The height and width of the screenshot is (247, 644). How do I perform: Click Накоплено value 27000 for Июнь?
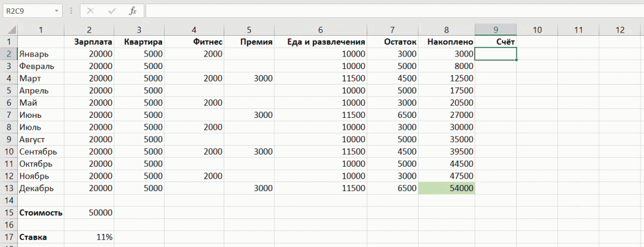[x=447, y=115]
